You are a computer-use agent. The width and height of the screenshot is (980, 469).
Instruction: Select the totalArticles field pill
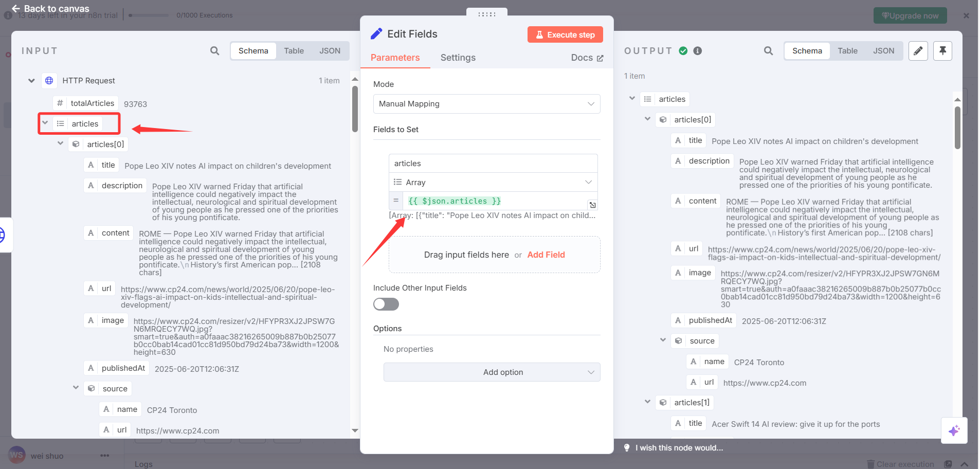click(86, 103)
